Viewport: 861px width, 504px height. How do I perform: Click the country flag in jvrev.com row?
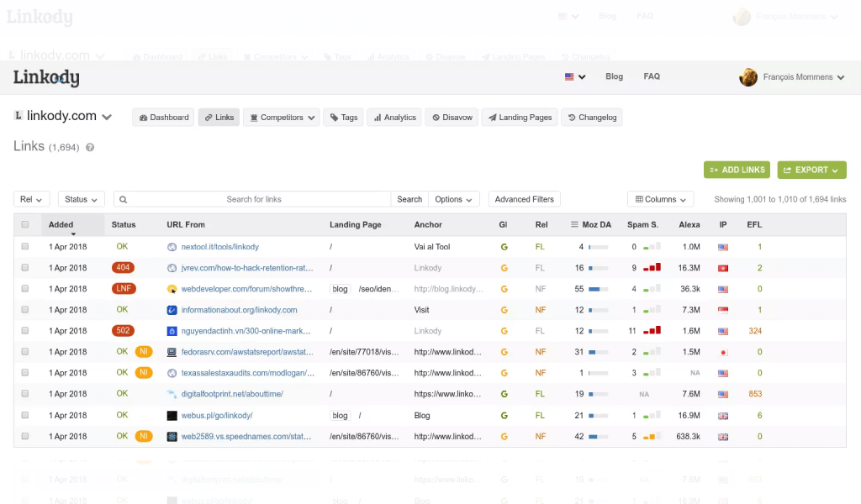723,268
